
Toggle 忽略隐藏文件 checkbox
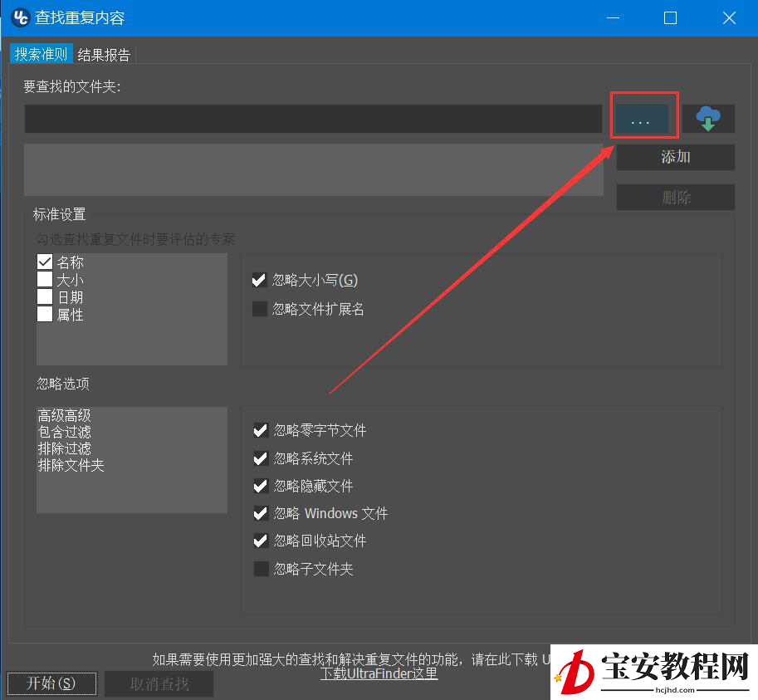[261, 486]
